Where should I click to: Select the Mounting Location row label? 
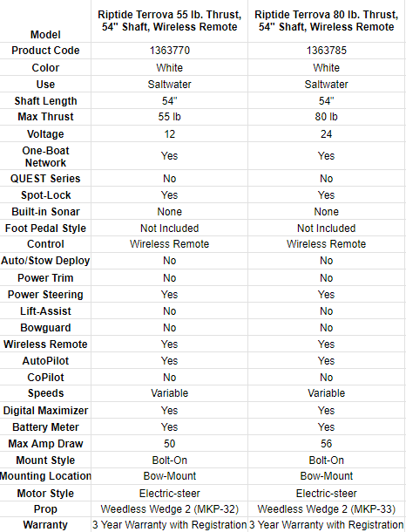tap(45, 476)
